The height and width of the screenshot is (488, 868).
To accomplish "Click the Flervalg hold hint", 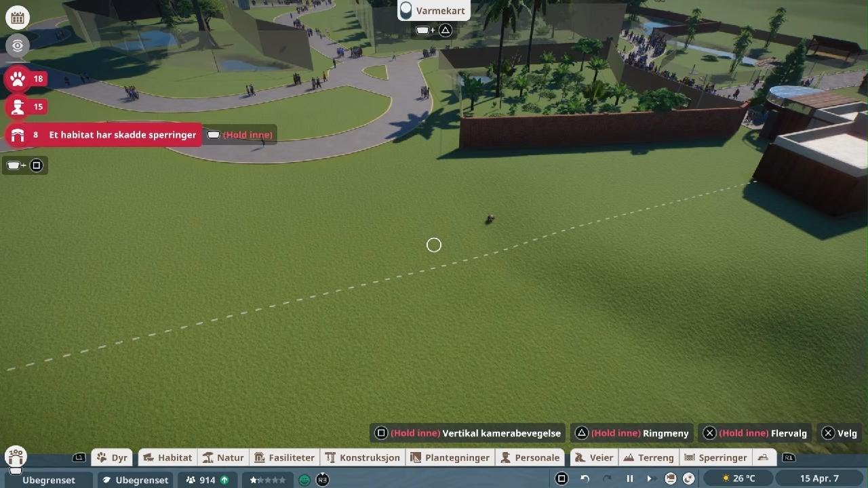I will [x=755, y=433].
